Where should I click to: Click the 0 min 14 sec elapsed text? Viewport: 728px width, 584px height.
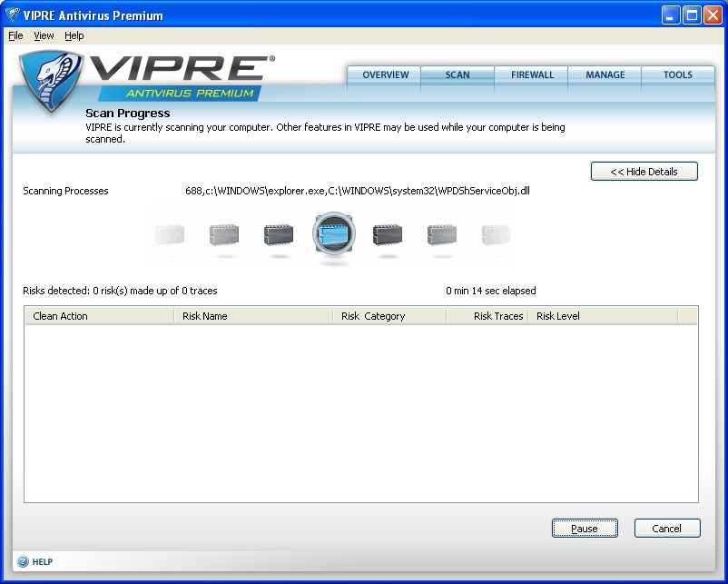click(x=491, y=291)
